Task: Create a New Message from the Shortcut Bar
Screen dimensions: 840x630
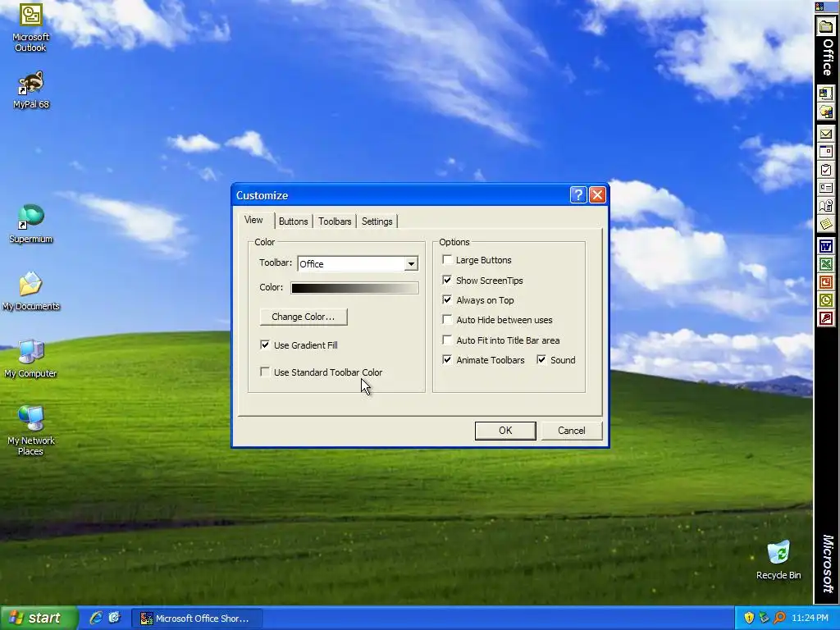Action: (826, 134)
